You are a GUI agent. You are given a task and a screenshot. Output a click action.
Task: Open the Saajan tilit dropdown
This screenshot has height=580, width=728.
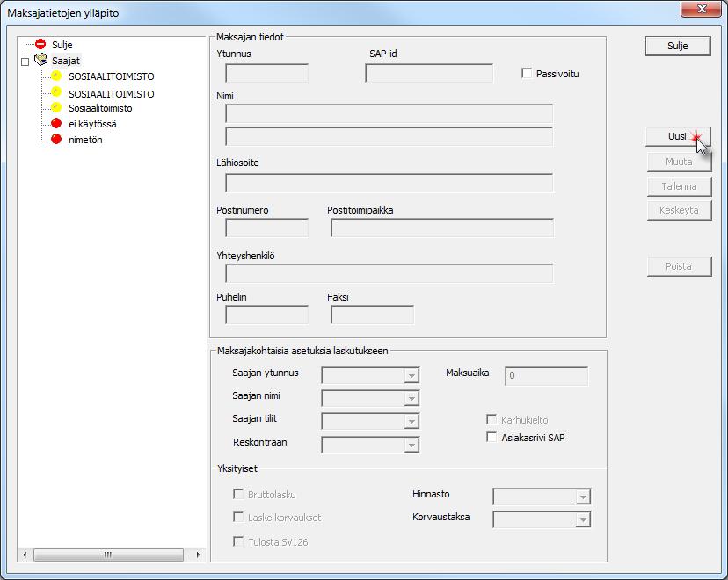click(411, 421)
